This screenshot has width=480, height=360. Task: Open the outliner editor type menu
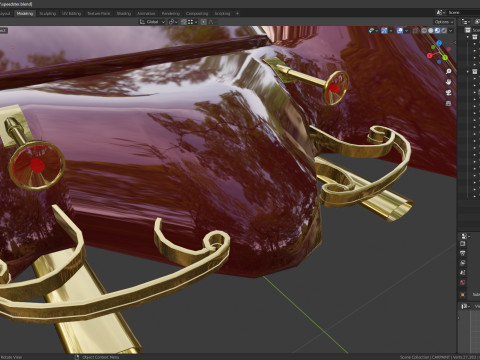pos(465,22)
